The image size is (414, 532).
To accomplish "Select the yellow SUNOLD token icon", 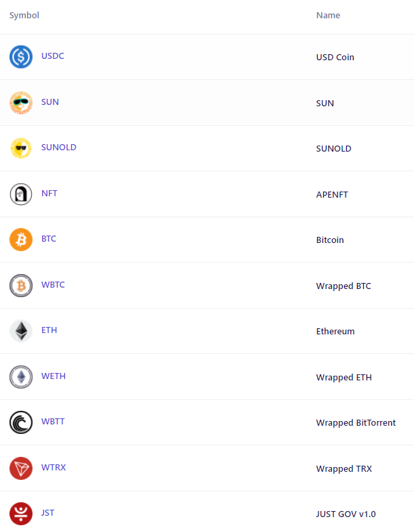I will tap(21, 148).
